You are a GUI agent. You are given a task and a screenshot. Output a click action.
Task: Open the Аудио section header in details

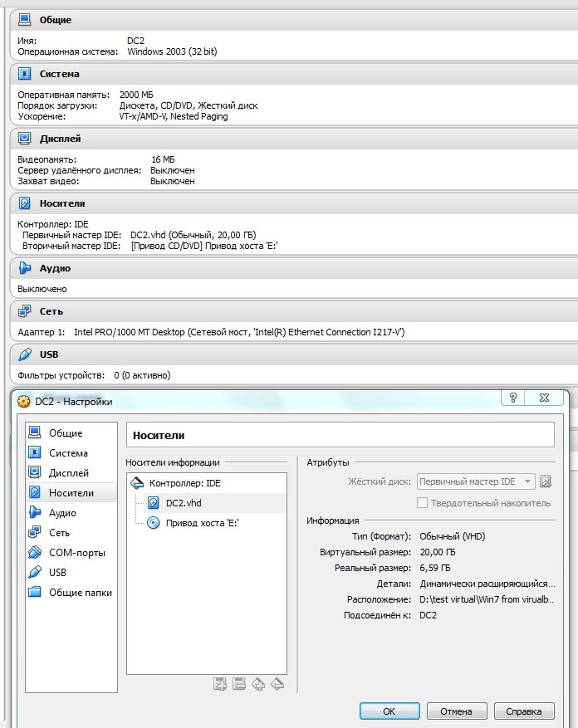pyautogui.click(x=294, y=268)
